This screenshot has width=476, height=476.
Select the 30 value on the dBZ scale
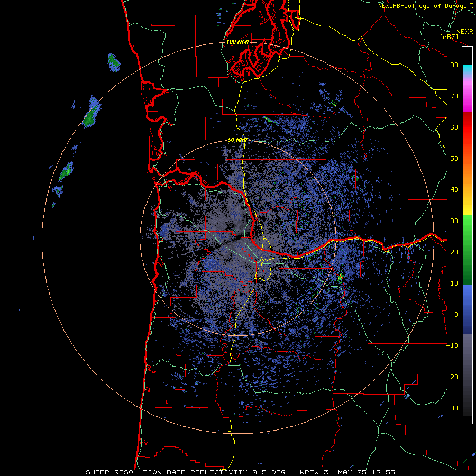tap(454, 221)
